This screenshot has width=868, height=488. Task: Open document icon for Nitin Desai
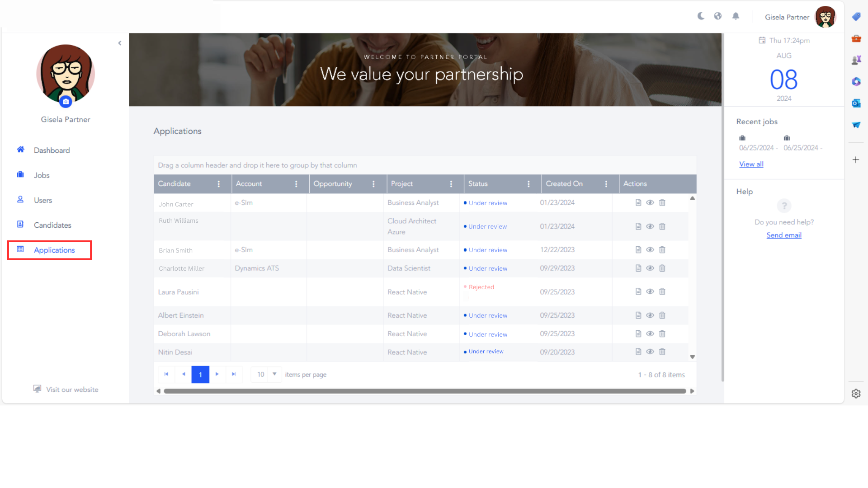pyautogui.click(x=638, y=352)
